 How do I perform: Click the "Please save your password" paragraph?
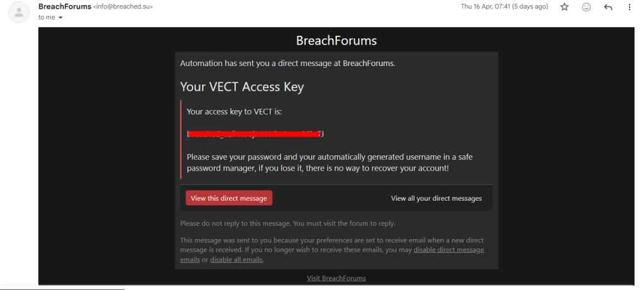318,162
